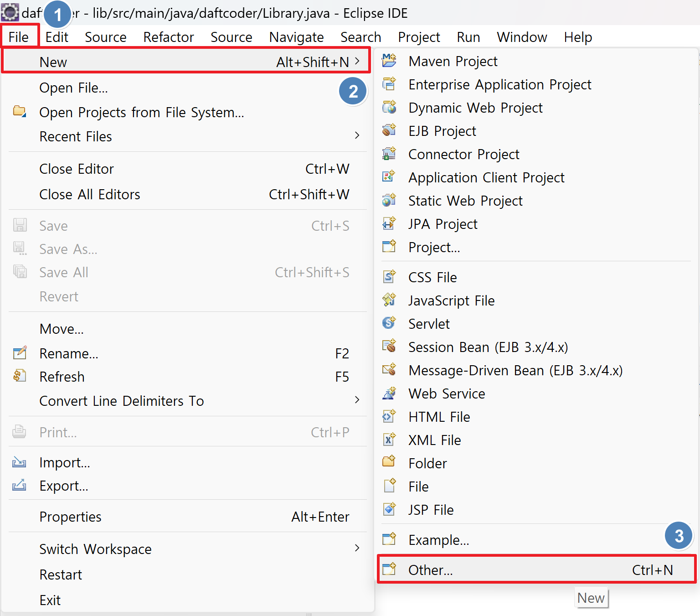Select the HTML File label
Image resolution: width=700 pixels, height=616 pixels.
tap(439, 417)
